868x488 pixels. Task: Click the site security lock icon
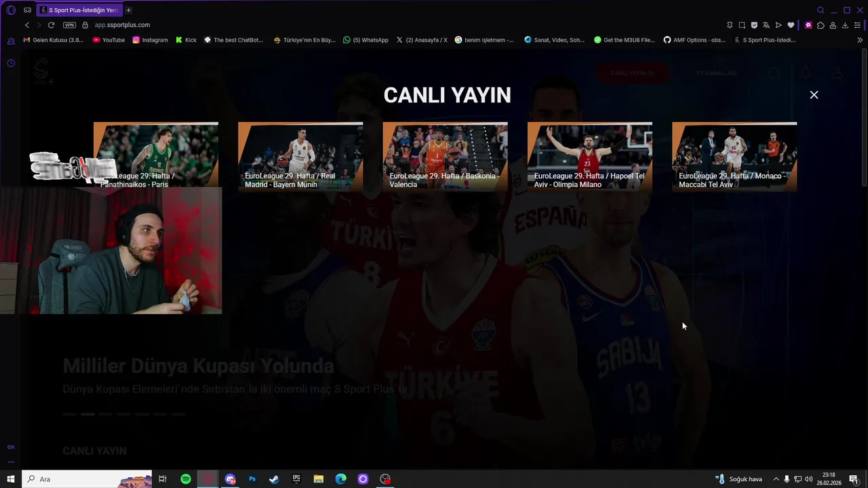[85, 25]
